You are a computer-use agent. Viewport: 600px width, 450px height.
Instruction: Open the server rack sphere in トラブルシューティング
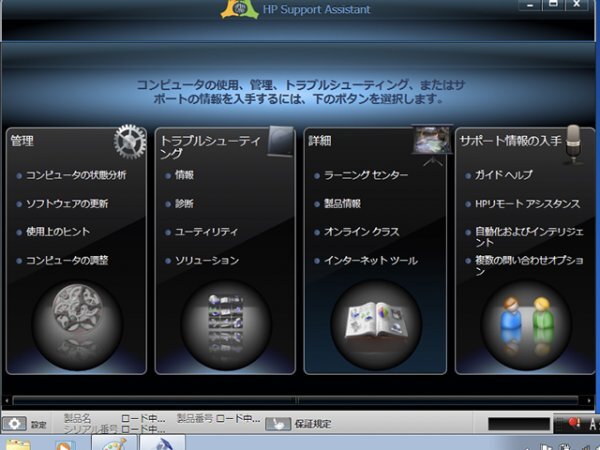(x=226, y=325)
